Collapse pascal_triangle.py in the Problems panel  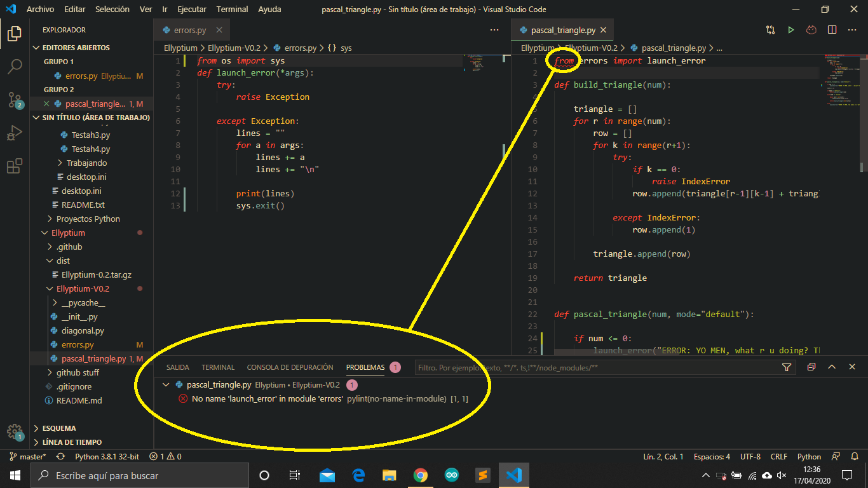(x=166, y=384)
